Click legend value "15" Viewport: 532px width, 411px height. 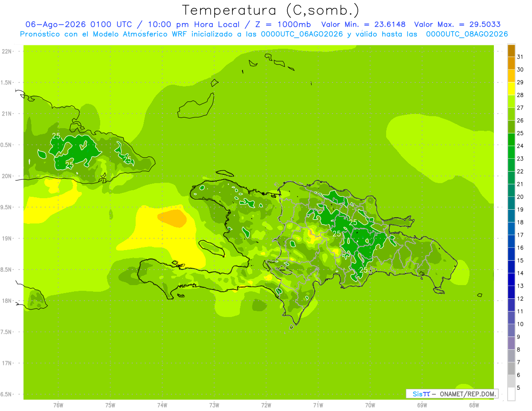520,260
